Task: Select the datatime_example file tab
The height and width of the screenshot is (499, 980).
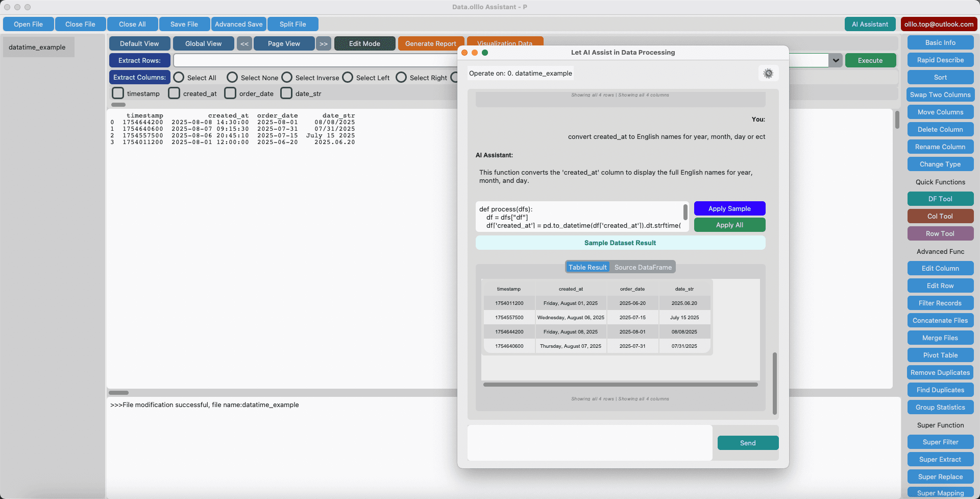Action: (38, 47)
